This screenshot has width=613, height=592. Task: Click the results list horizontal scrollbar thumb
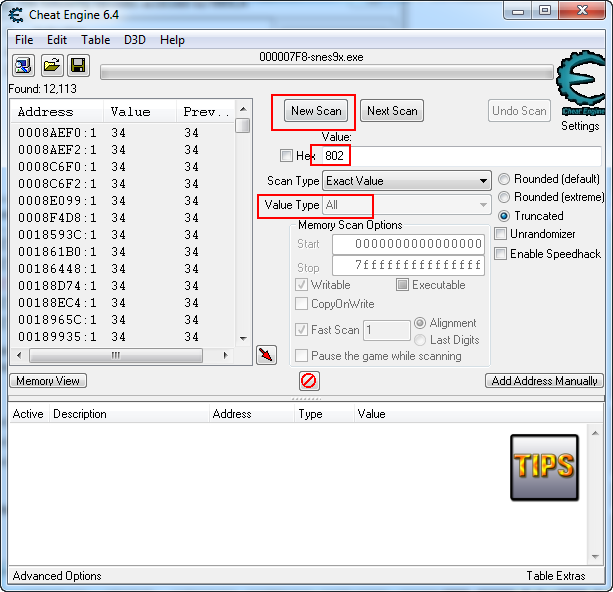116,355
